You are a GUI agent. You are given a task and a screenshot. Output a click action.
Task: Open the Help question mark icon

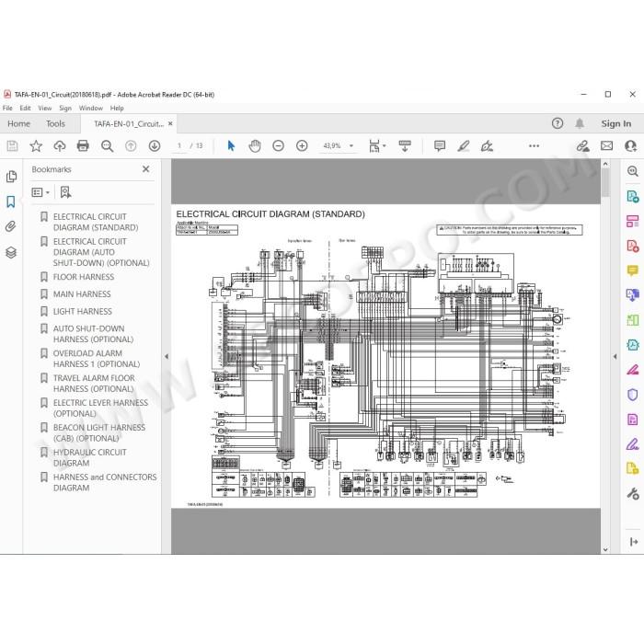click(558, 123)
